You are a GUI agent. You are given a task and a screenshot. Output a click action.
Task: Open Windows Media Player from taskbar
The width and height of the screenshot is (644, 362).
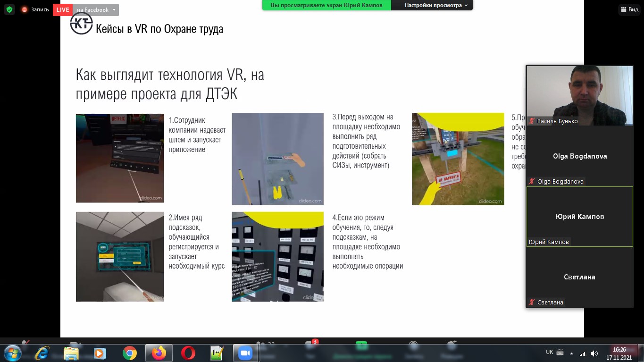coord(100,353)
